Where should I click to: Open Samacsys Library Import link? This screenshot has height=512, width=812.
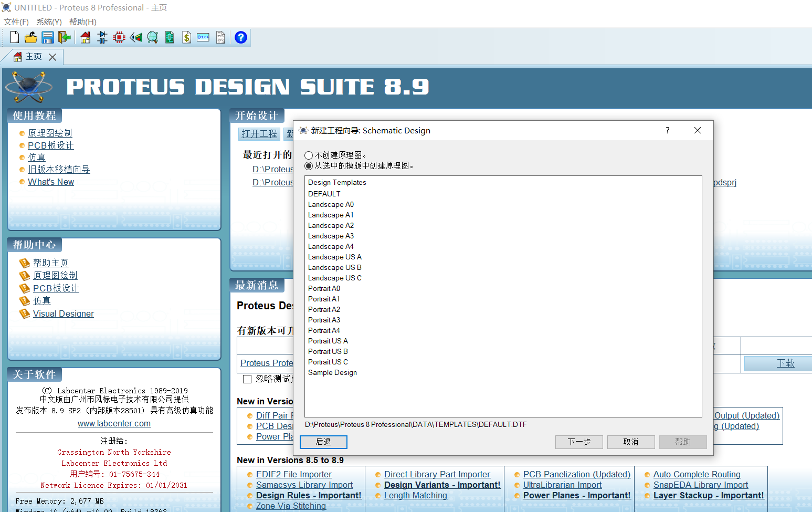[304, 485]
